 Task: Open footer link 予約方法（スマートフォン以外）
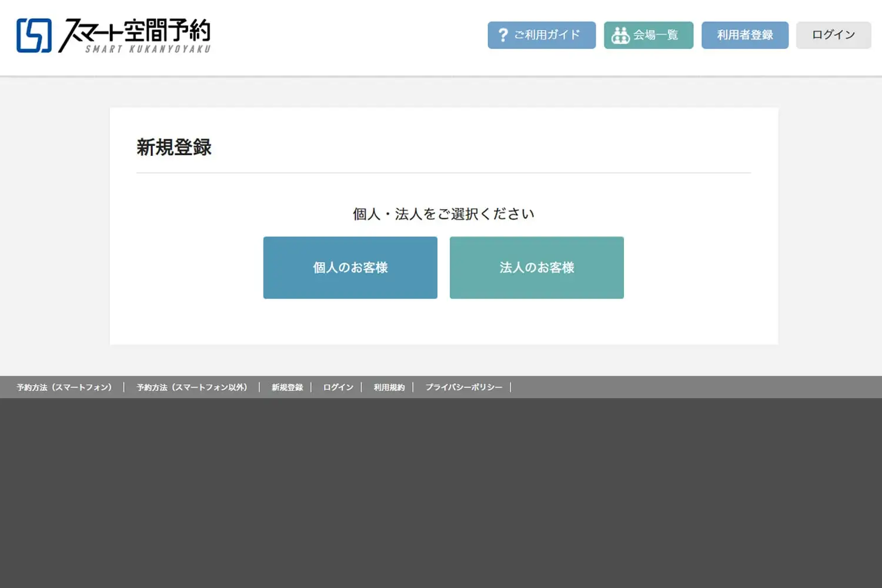point(192,387)
